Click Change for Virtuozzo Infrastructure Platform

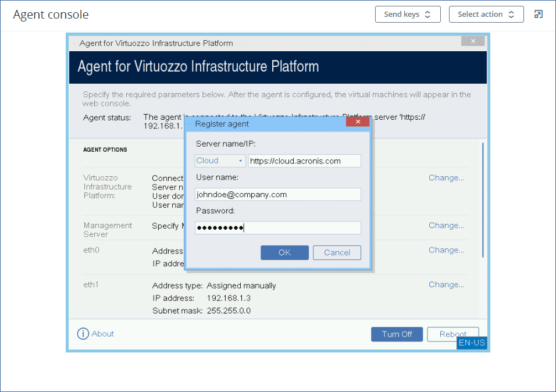[x=446, y=178]
